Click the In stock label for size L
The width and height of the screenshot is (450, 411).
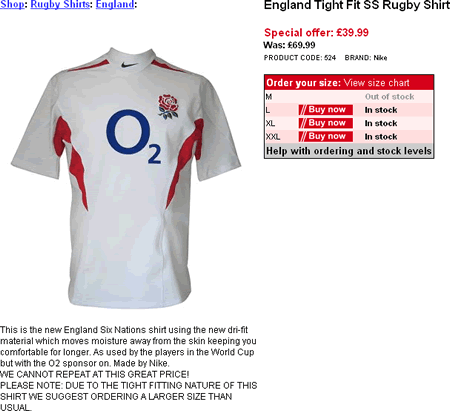[x=381, y=110]
